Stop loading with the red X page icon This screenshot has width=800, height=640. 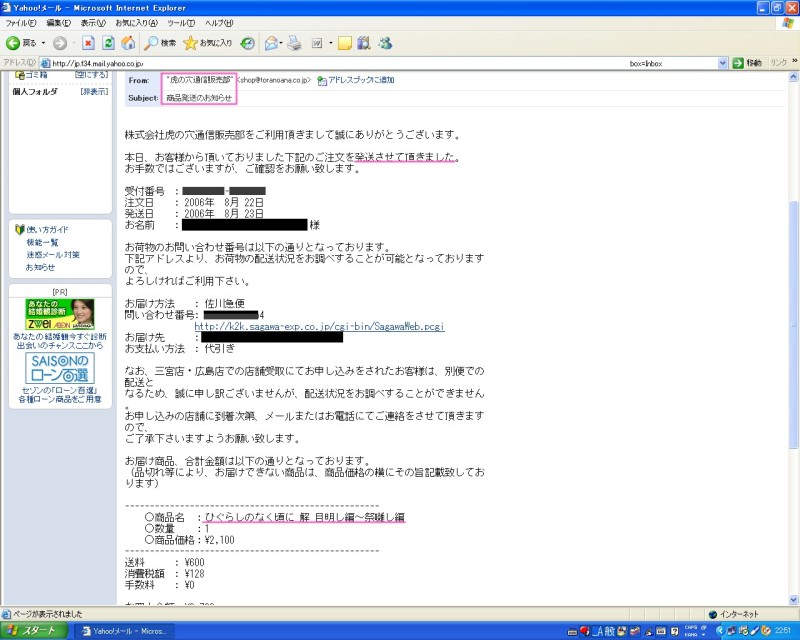(88, 43)
